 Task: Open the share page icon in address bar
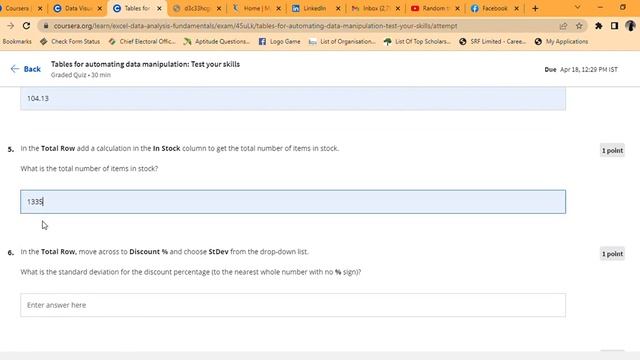563,26
